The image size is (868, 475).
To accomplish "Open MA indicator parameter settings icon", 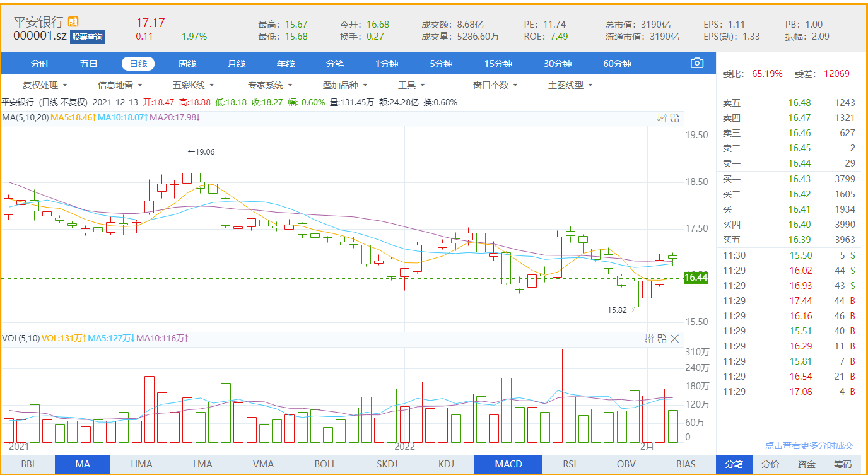I will click(662, 118).
